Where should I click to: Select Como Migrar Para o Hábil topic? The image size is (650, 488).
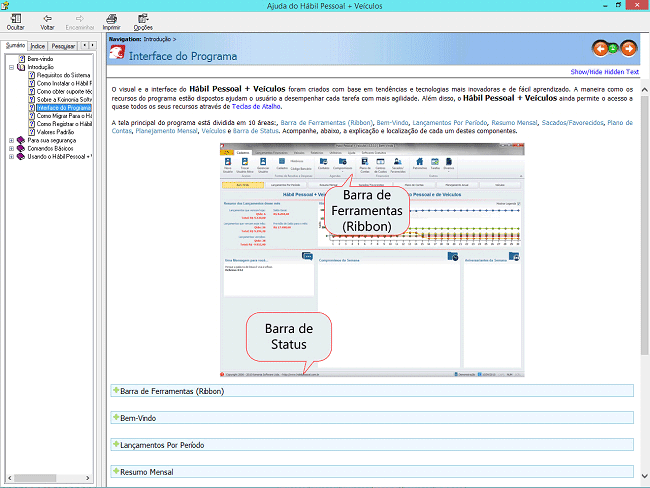click(64, 116)
